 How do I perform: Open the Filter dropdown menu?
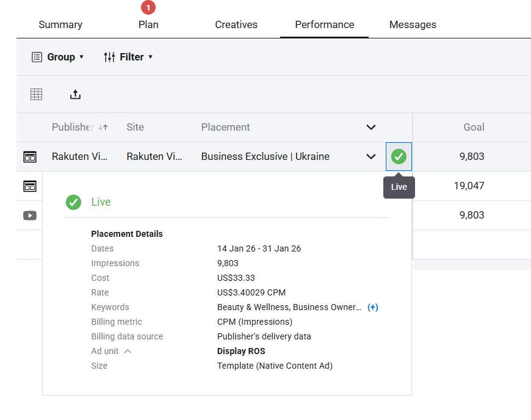[x=128, y=57]
